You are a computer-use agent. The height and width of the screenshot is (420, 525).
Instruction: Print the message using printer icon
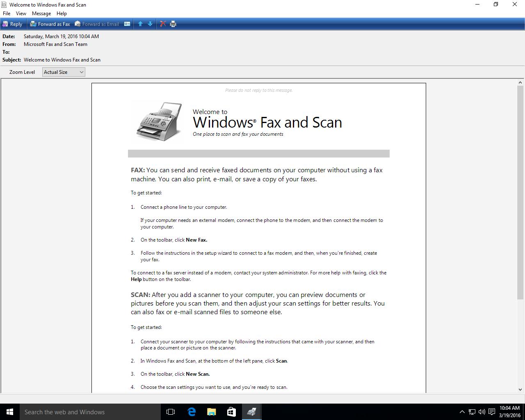[x=173, y=24]
